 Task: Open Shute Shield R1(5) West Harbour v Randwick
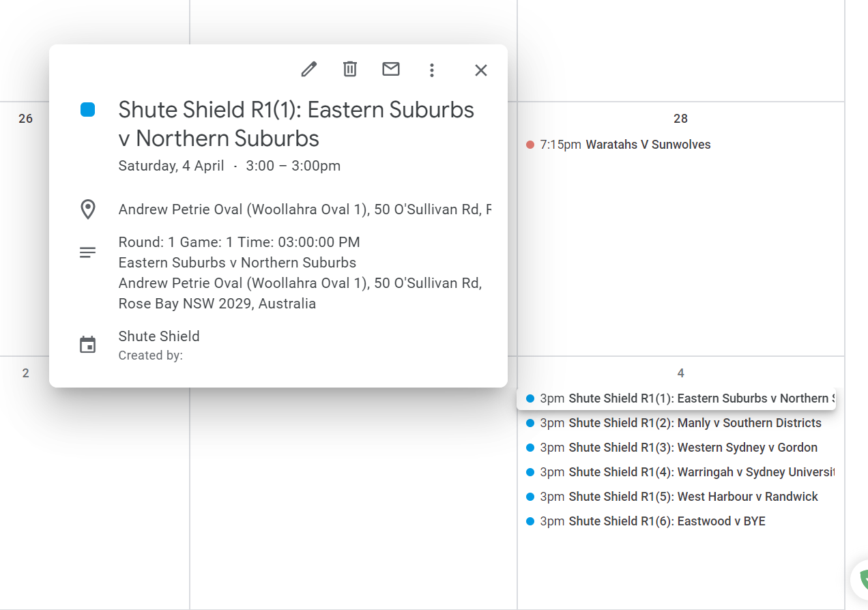(676, 497)
